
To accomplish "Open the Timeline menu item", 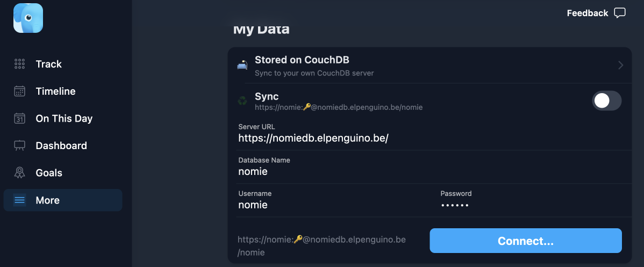I will 55,92.
